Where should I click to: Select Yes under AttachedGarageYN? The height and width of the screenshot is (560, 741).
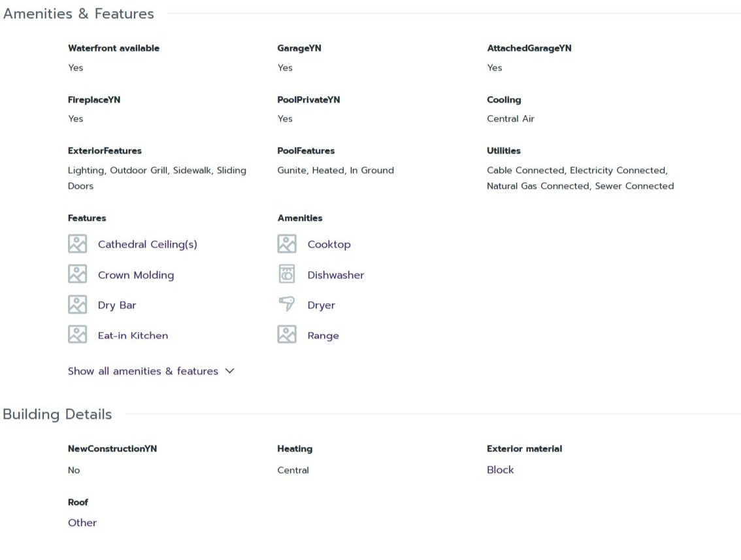pyautogui.click(x=495, y=67)
